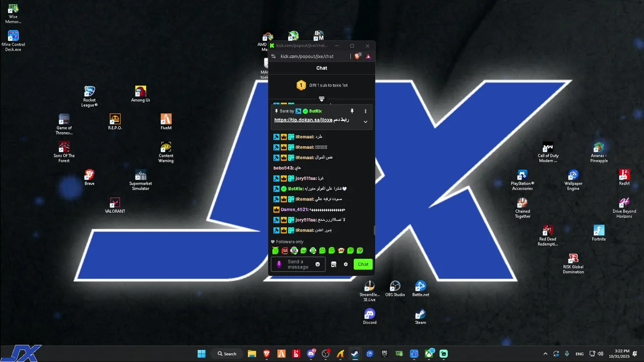Open Red Dead Redemption desktop shortcut
The image size is (644, 362).
tap(548, 235)
